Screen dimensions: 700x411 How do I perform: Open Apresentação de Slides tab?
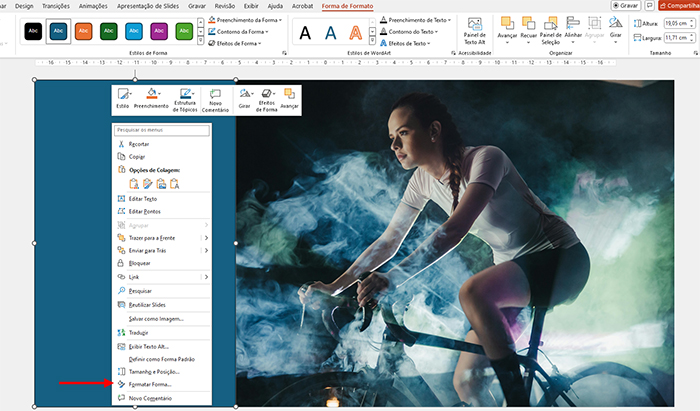click(148, 6)
